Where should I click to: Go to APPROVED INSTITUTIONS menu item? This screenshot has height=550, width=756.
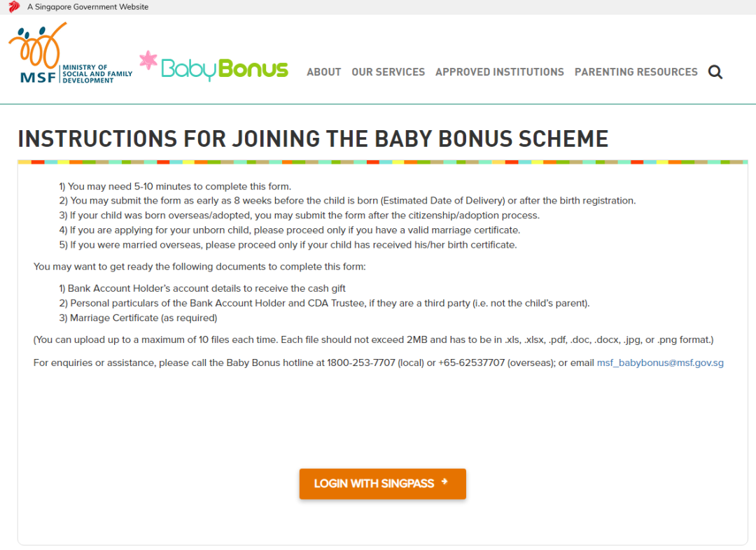coord(499,72)
